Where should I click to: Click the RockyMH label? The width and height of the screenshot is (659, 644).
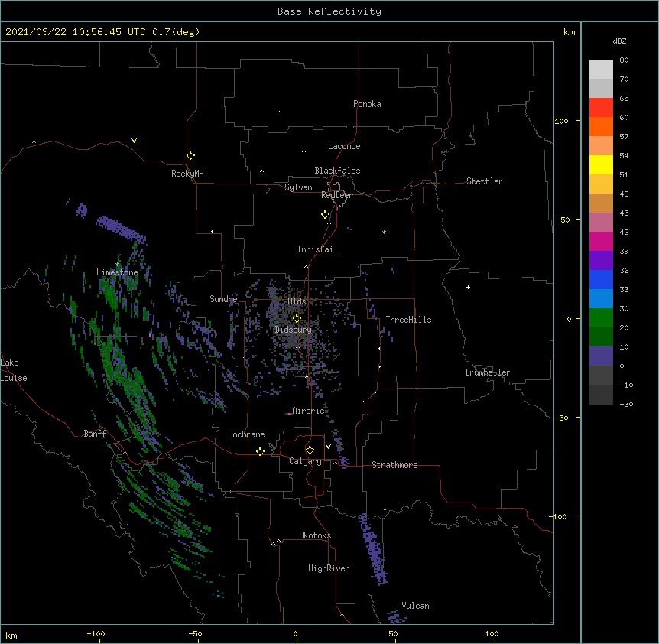(x=187, y=174)
